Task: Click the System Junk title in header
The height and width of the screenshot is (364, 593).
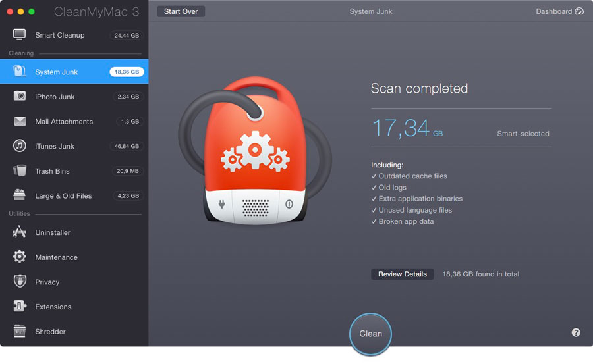Action: [x=370, y=11]
